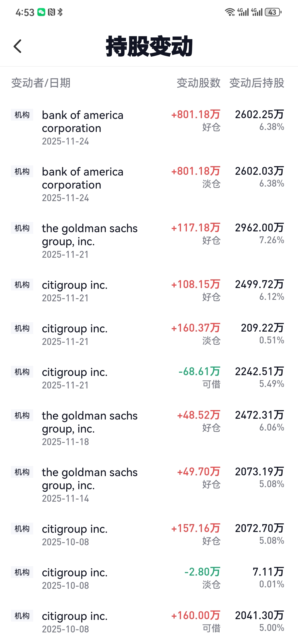Tap the 持股变动 page title
Image resolution: width=298 pixels, height=644 pixels.
149,46
